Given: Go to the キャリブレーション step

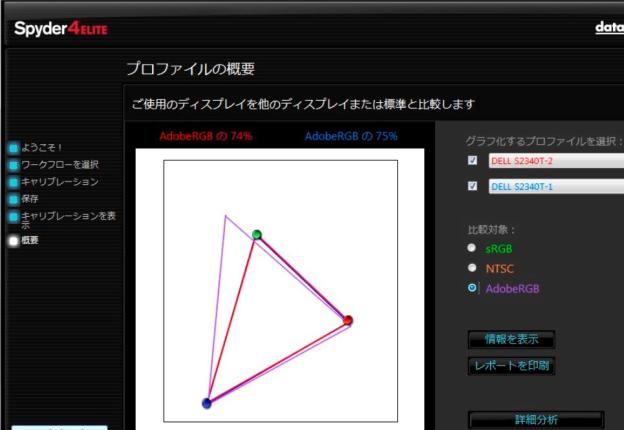Looking at the screenshot, I should 60,182.
